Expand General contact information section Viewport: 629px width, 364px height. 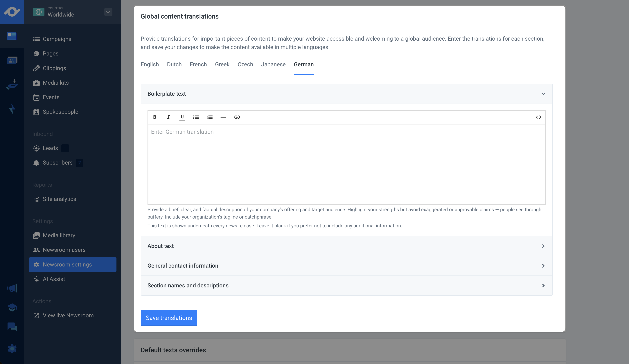click(543, 266)
